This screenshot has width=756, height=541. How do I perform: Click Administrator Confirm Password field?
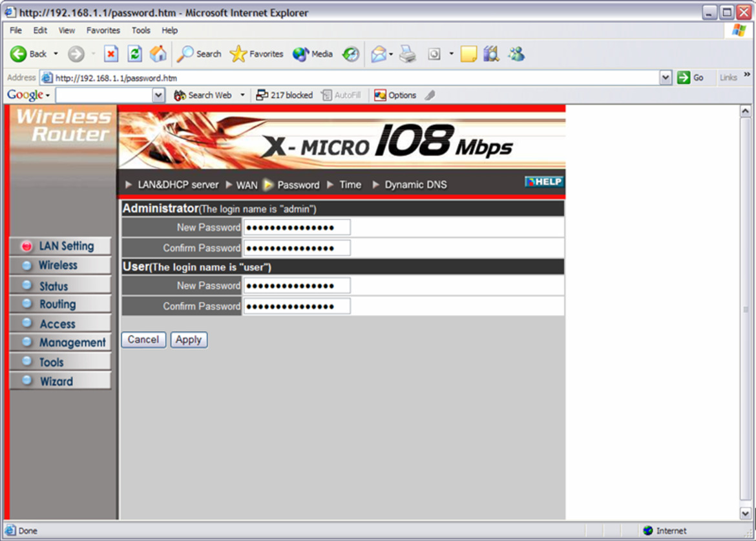coord(297,248)
